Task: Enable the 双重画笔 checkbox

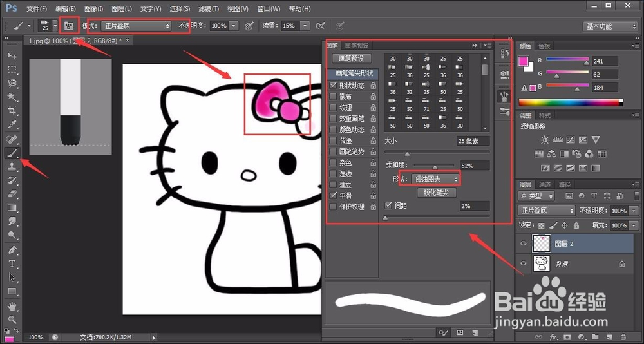Action: [x=333, y=119]
